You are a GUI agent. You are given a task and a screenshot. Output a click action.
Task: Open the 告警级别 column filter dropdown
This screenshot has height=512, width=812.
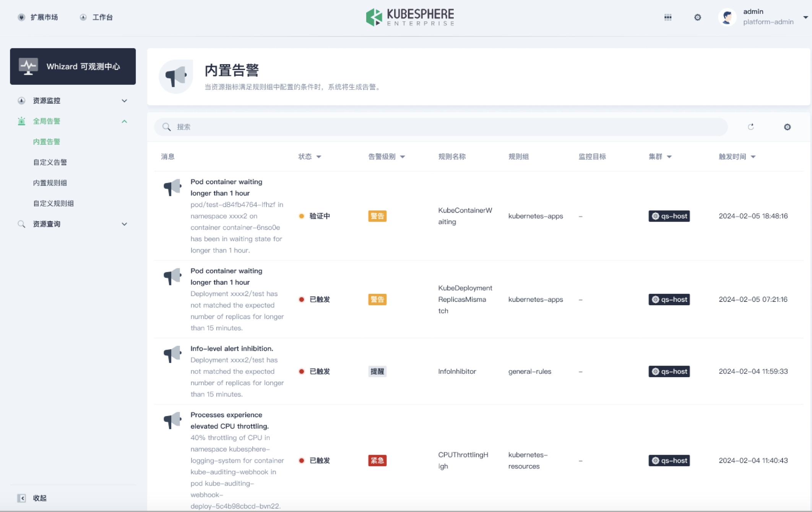point(402,157)
